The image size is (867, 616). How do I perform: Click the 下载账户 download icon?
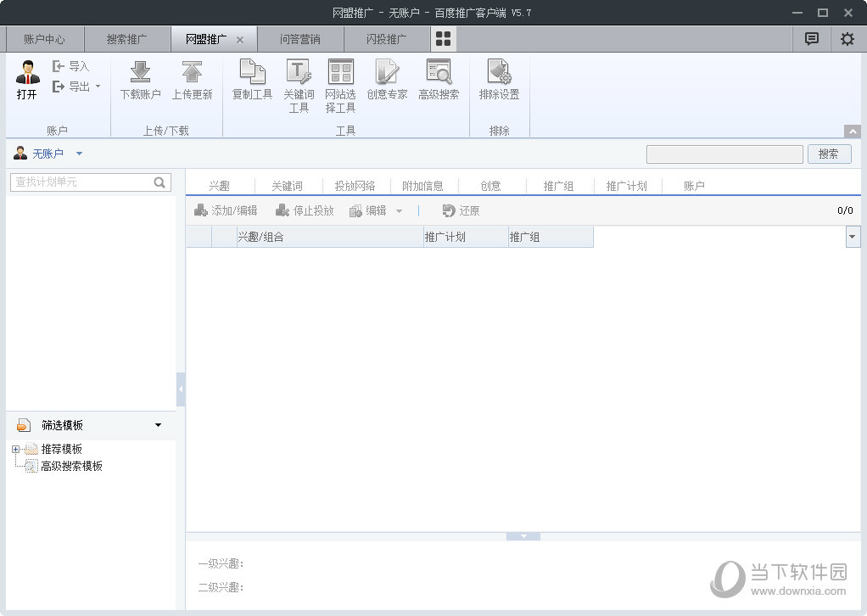pos(140,73)
